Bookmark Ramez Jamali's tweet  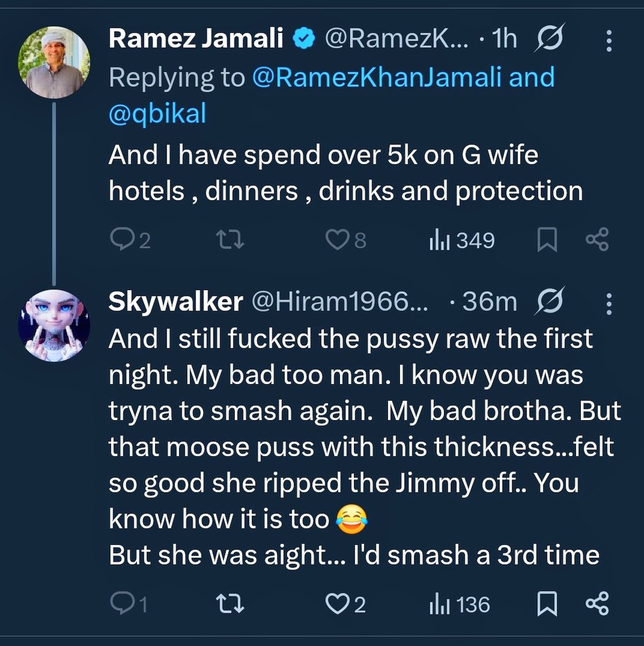click(546, 240)
